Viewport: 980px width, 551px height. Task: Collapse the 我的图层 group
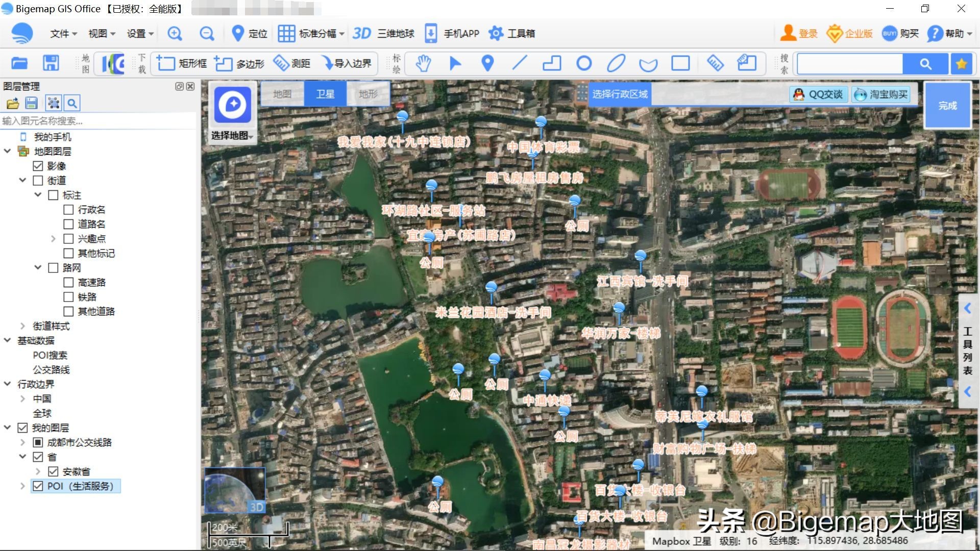coord(7,428)
